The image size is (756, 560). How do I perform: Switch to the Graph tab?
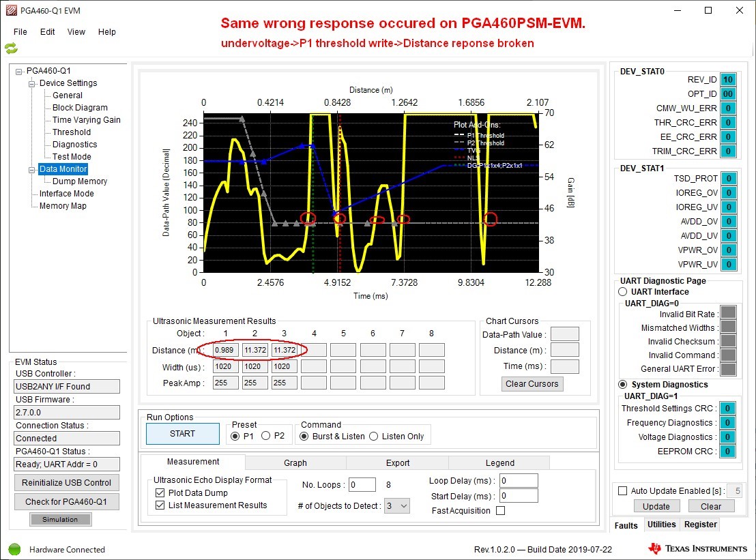coord(295,462)
